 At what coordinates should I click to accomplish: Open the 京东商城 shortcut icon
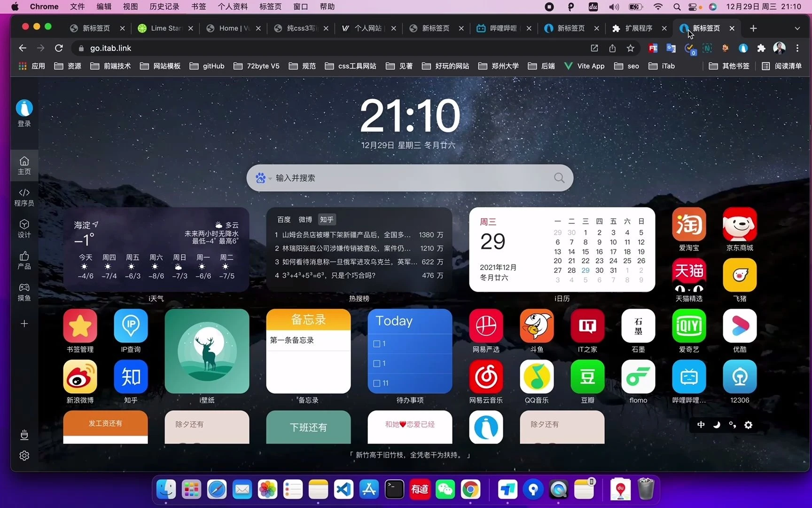pyautogui.click(x=740, y=224)
